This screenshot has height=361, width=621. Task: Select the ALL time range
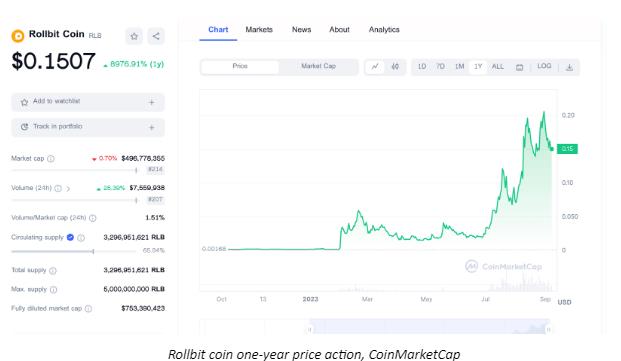tap(497, 66)
